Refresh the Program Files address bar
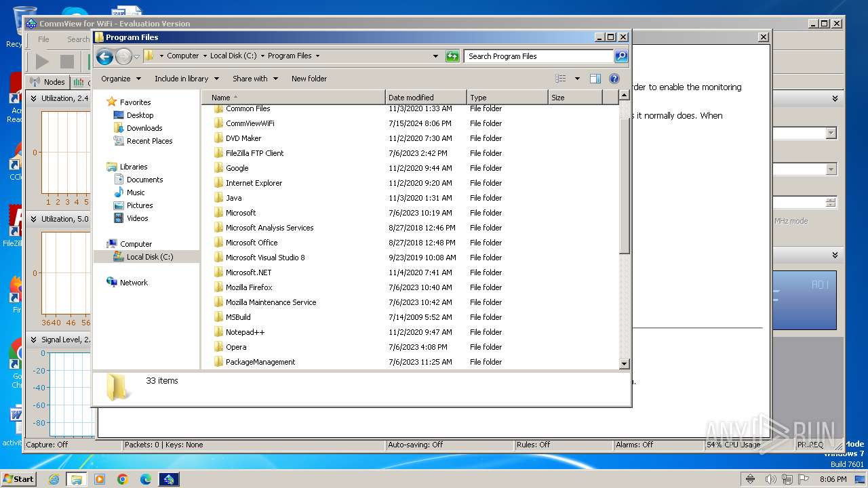868x488 pixels. click(452, 56)
